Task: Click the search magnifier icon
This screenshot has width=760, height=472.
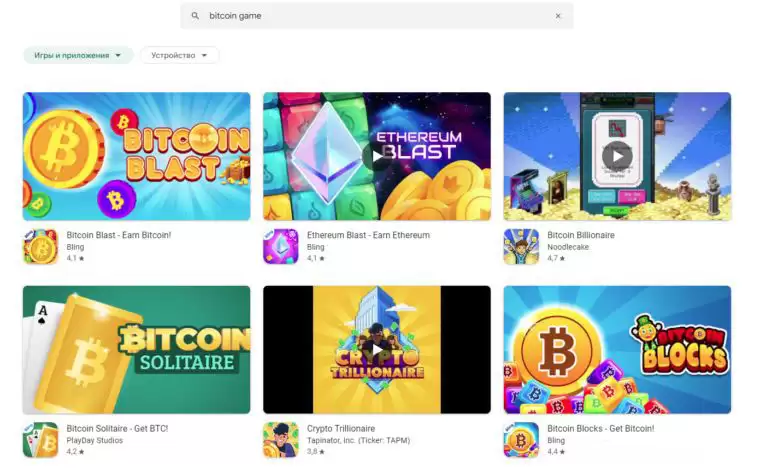Action: [195, 16]
